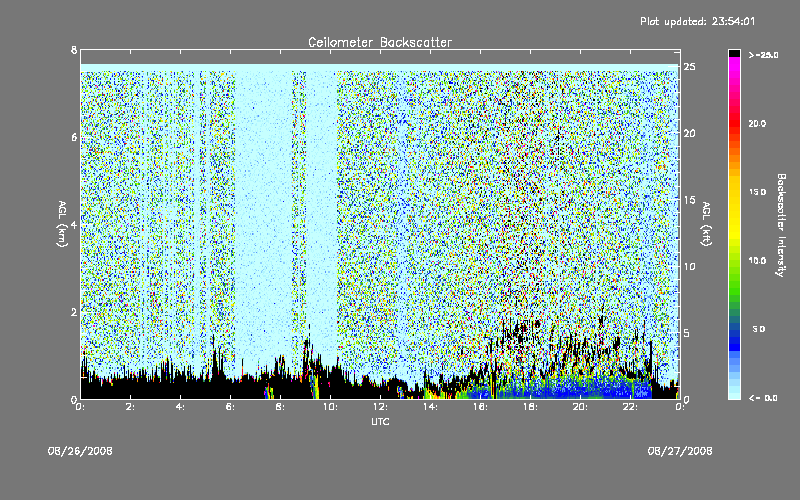This screenshot has height=500, width=800.
Task: Pick the black segment atop the colorbar
Action: coord(734,53)
